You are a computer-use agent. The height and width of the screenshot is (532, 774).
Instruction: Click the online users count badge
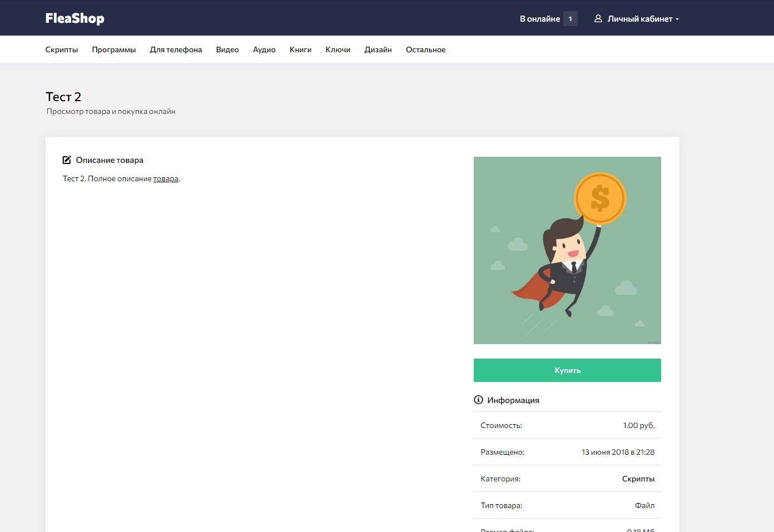570,19
